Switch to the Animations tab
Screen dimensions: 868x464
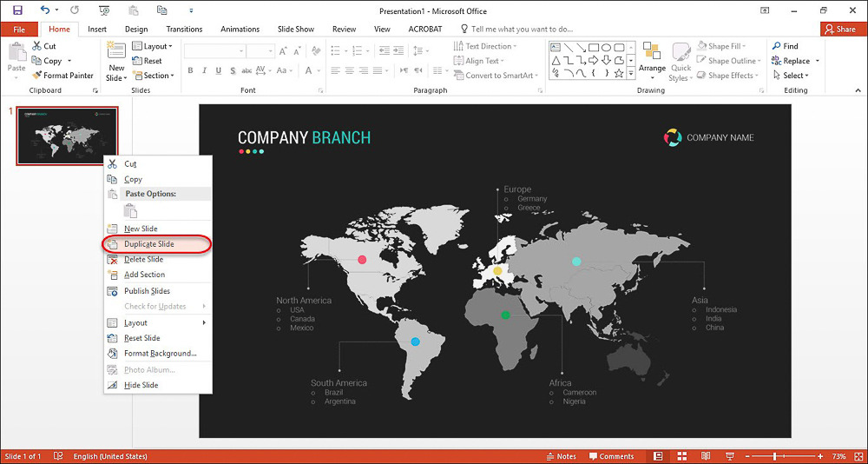(x=240, y=30)
